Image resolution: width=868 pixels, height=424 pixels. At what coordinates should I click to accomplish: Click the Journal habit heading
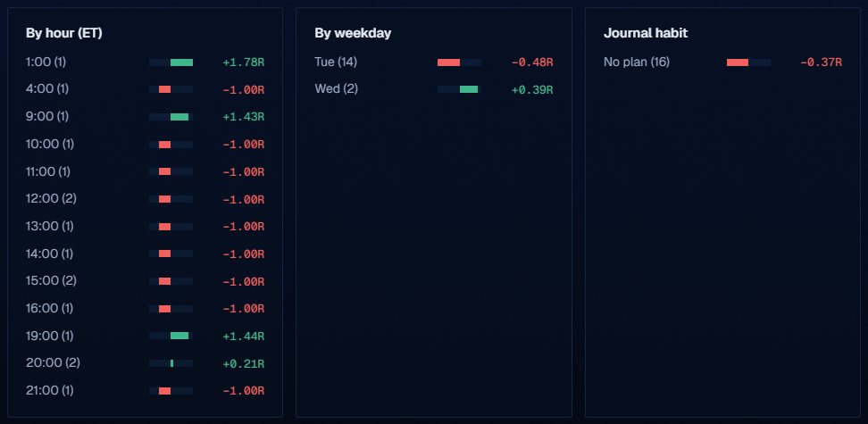pyautogui.click(x=646, y=33)
